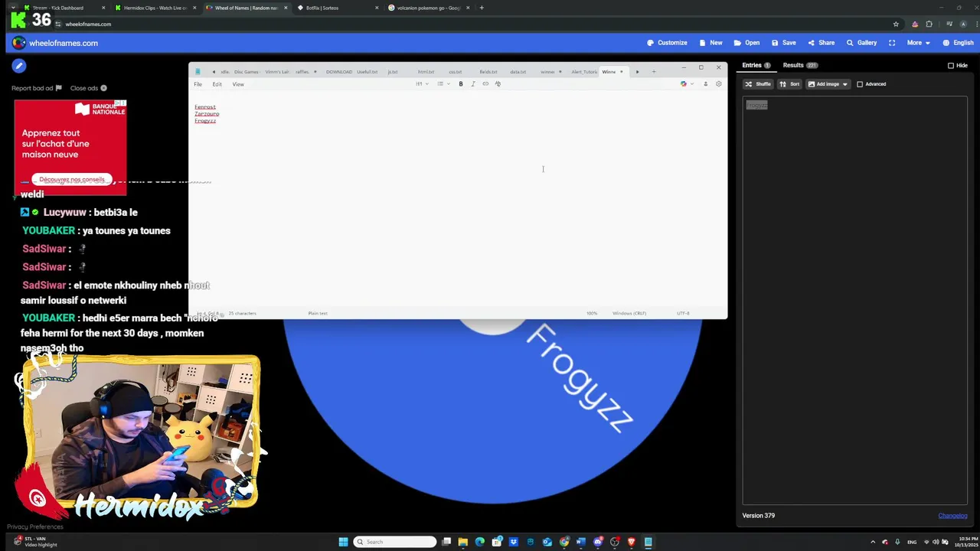Open the wheel Gallery
980x551 pixels.
point(861,43)
